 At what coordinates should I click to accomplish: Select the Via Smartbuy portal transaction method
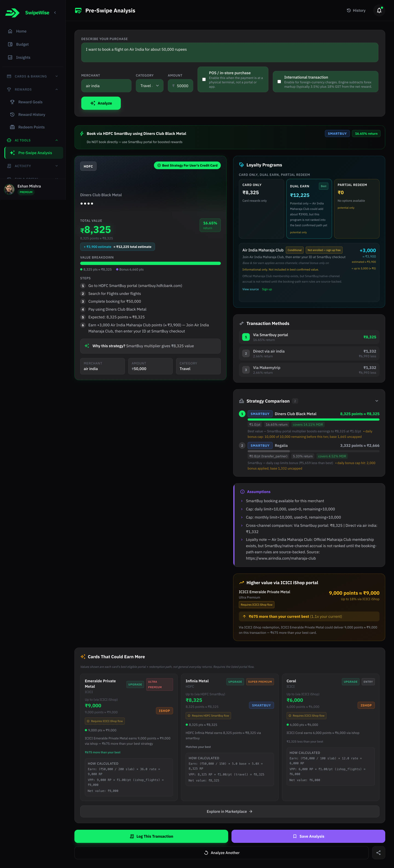click(x=309, y=337)
